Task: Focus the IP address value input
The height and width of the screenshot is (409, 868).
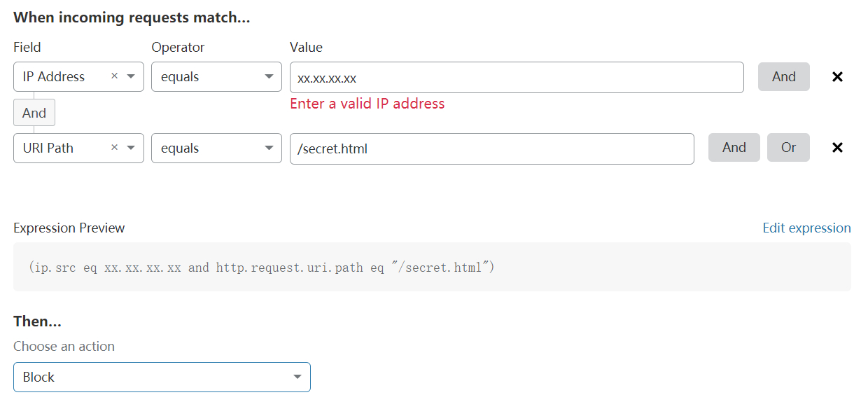Action: 516,78
